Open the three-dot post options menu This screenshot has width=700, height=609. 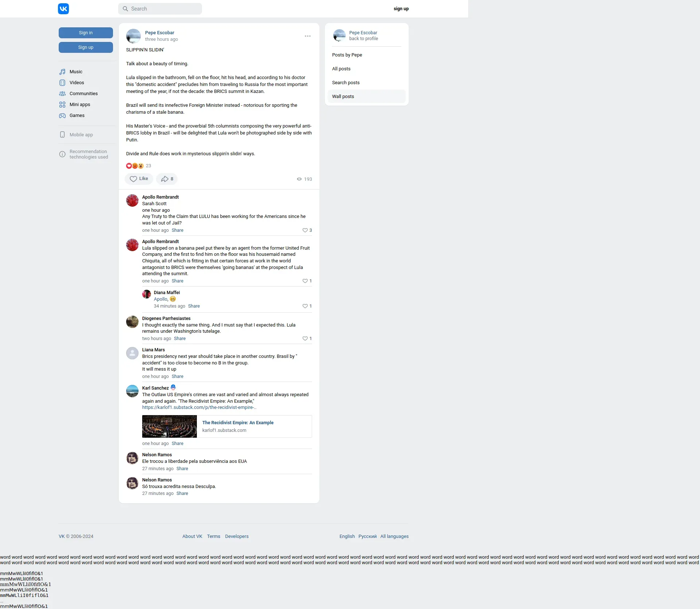click(x=308, y=36)
